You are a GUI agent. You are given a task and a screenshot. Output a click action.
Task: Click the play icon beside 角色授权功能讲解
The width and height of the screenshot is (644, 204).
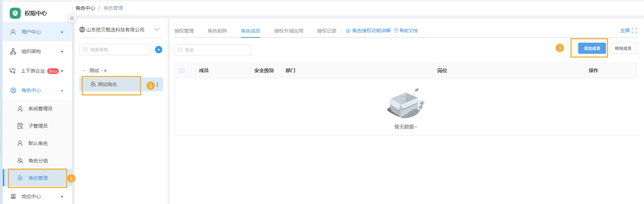pyautogui.click(x=348, y=31)
